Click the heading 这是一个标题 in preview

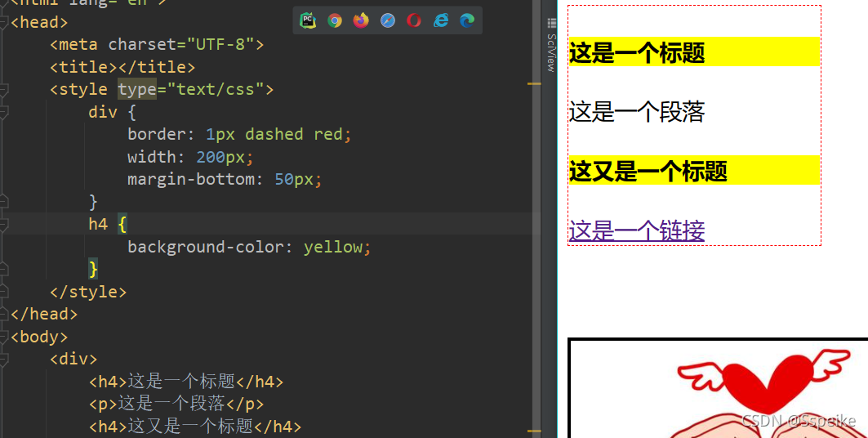coord(637,52)
